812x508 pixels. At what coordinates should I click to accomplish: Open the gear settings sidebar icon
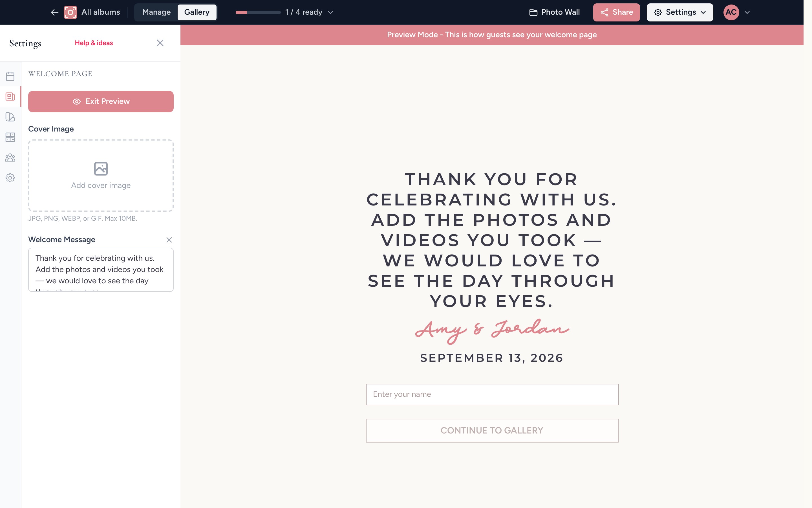click(x=10, y=178)
